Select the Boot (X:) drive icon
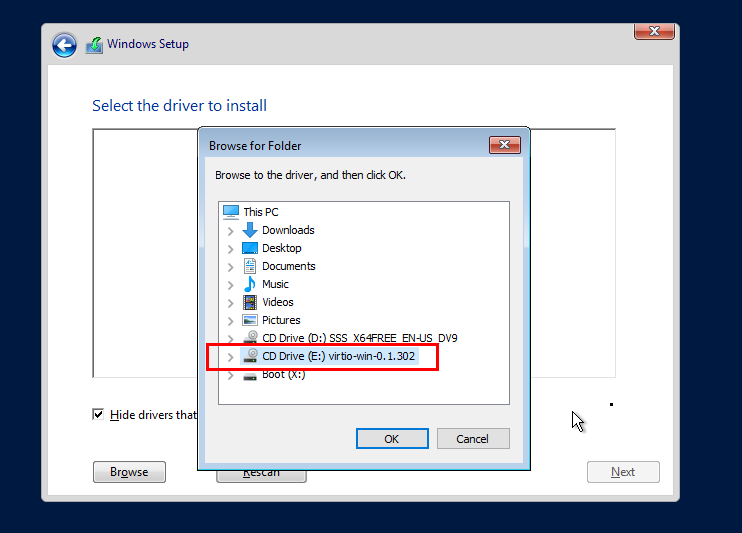This screenshot has width=742, height=533. (250, 376)
